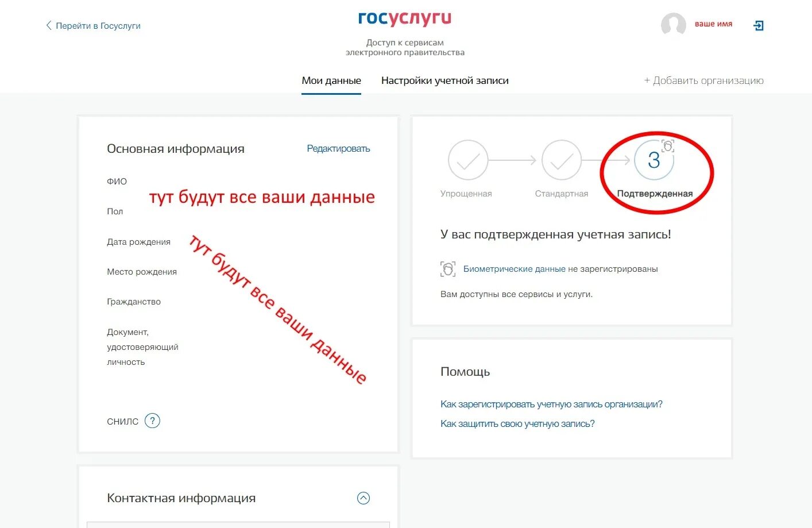Click the ваше имя username
The image size is (812, 528).
tap(713, 24)
